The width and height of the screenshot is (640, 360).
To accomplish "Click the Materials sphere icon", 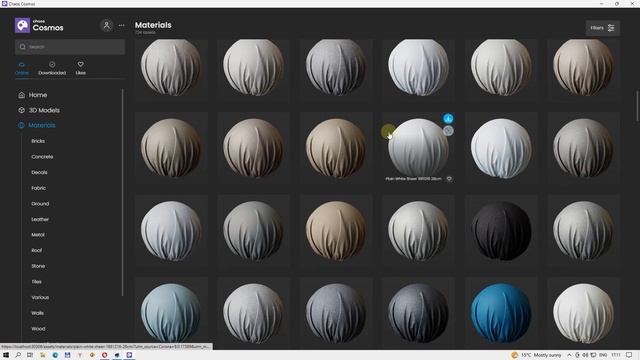I will click(x=22, y=125).
